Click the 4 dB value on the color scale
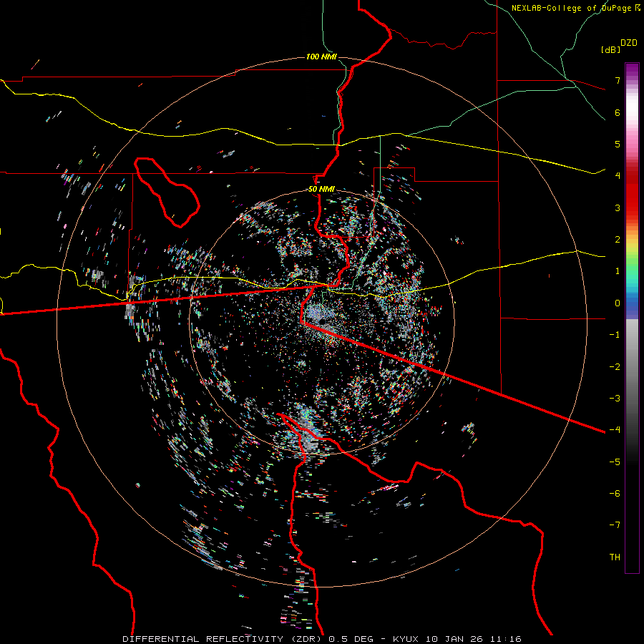The image size is (644, 644). pyautogui.click(x=618, y=176)
